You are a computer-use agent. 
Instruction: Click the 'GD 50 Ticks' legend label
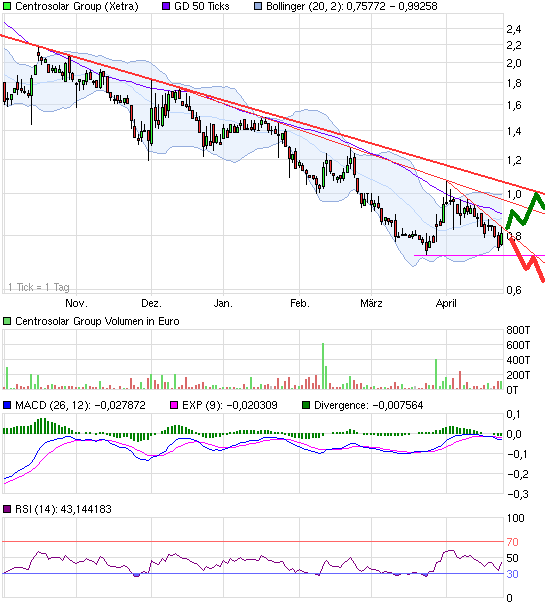pos(202,6)
